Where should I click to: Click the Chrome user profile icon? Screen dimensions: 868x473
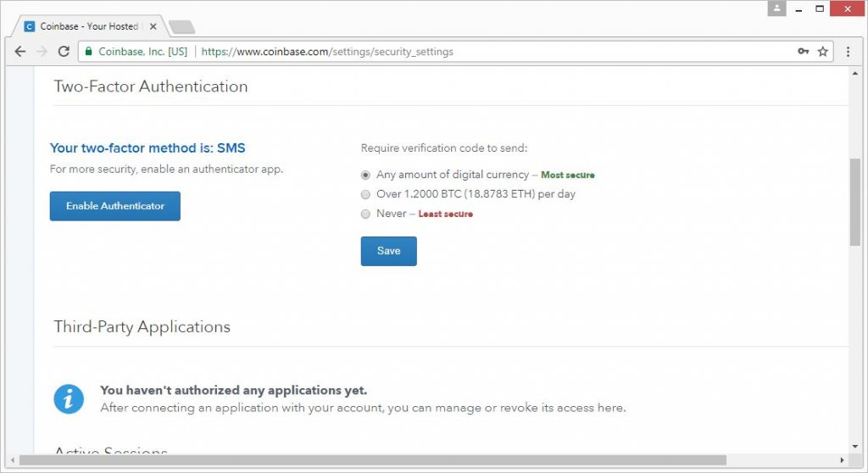(776, 8)
